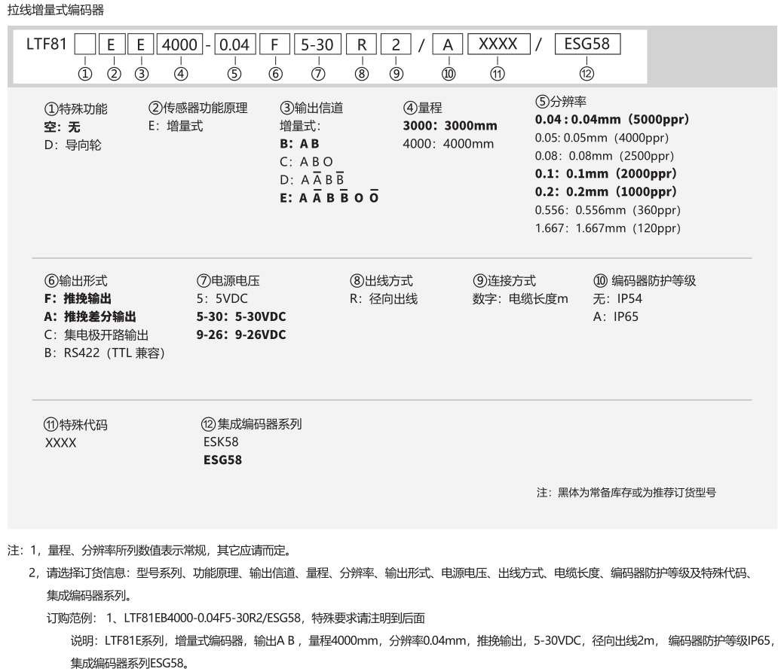Click the 'B: RS422 (TTL 兼容)' option
This screenshot has height=672, width=784.
coord(105,353)
